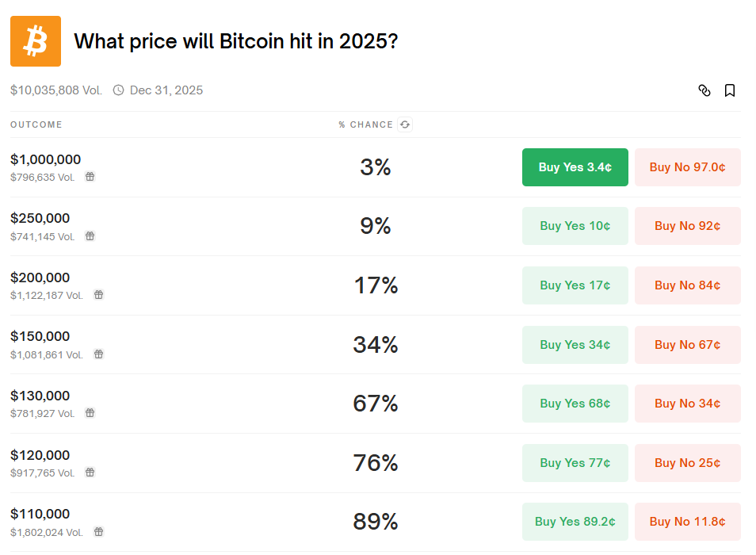756x555 pixels.
Task: Click the gift icon under $200,000
Action: [99, 295]
